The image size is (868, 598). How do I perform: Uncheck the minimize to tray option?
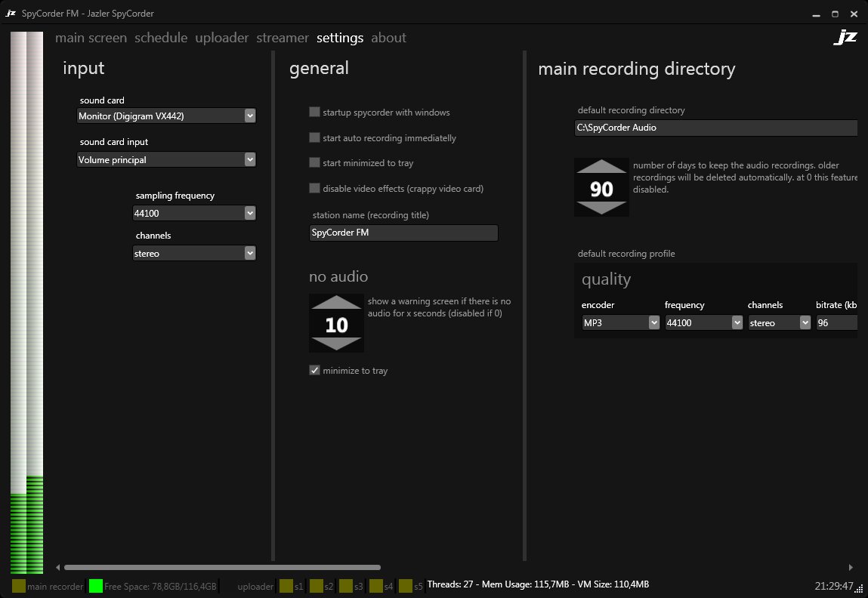pyautogui.click(x=314, y=371)
